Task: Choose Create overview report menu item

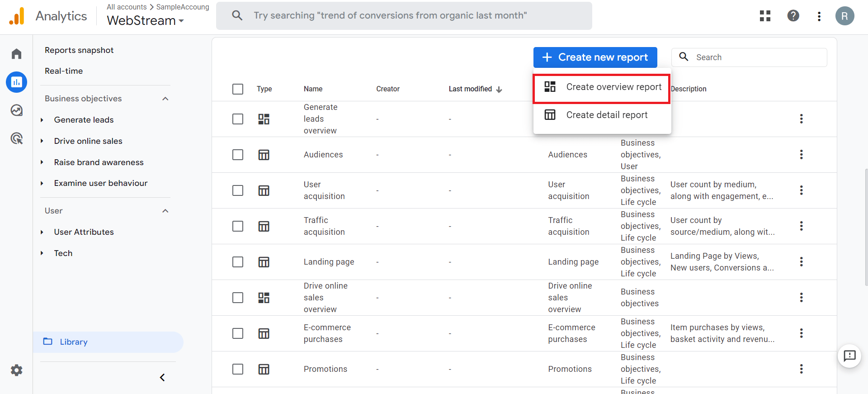Action: 602,87
